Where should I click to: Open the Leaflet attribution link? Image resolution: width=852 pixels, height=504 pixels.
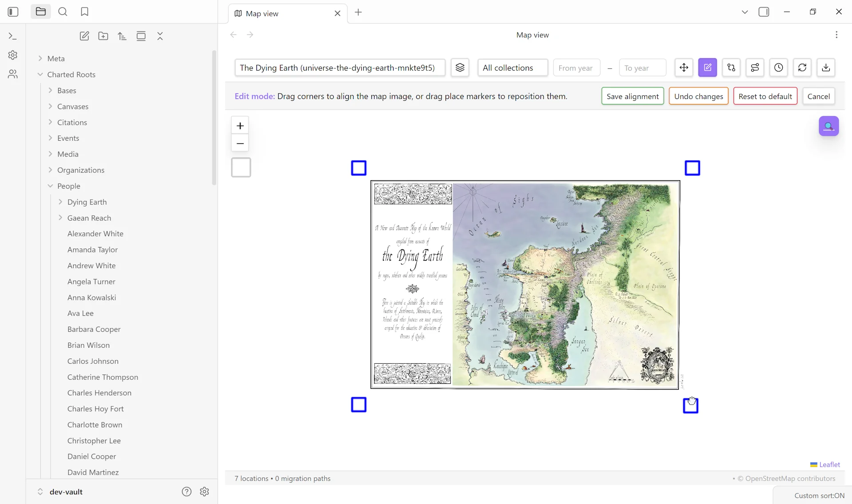[829, 465]
